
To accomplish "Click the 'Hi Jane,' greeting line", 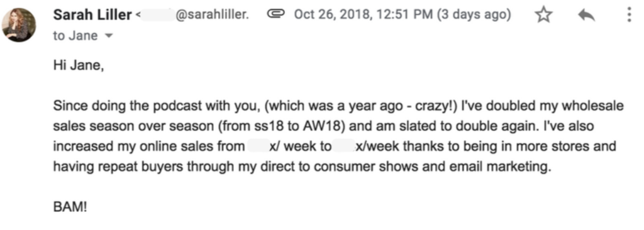I will (79, 65).
